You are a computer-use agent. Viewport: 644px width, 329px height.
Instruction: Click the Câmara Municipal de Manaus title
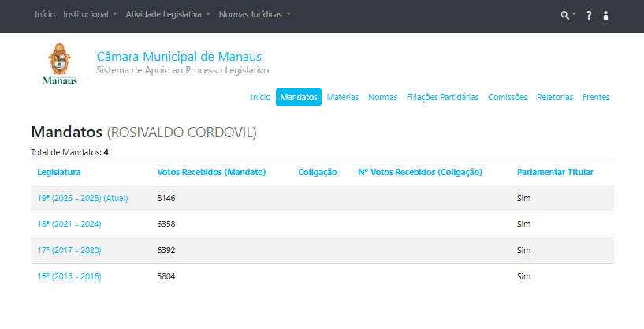point(179,57)
